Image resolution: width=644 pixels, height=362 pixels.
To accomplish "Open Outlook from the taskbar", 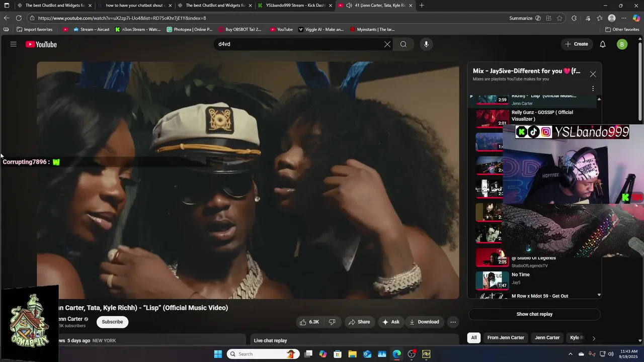I will [367, 354].
